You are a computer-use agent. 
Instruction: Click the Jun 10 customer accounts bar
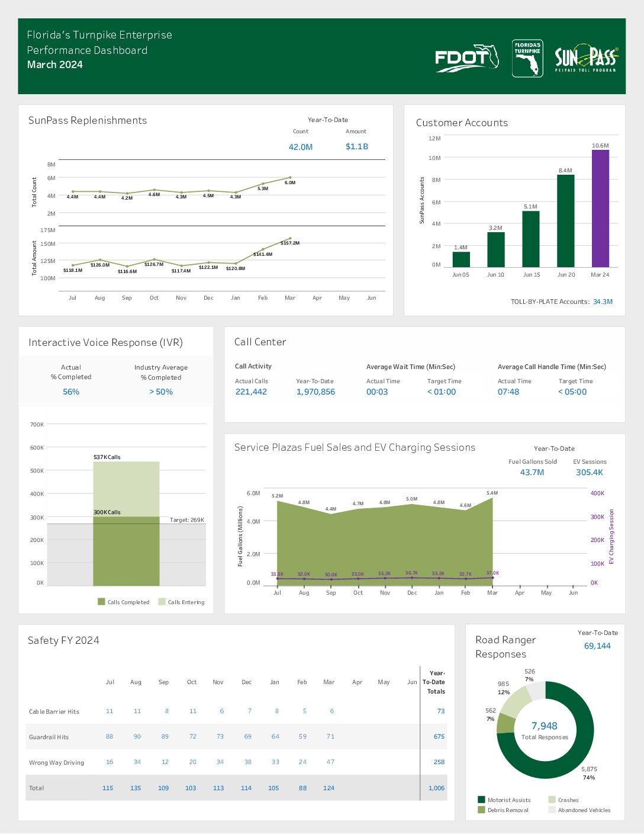[x=495, y=250]
